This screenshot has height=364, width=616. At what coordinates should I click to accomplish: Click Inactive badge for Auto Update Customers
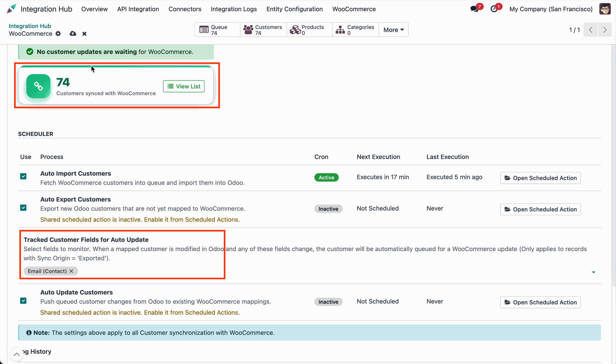click(x=328, y=302)
